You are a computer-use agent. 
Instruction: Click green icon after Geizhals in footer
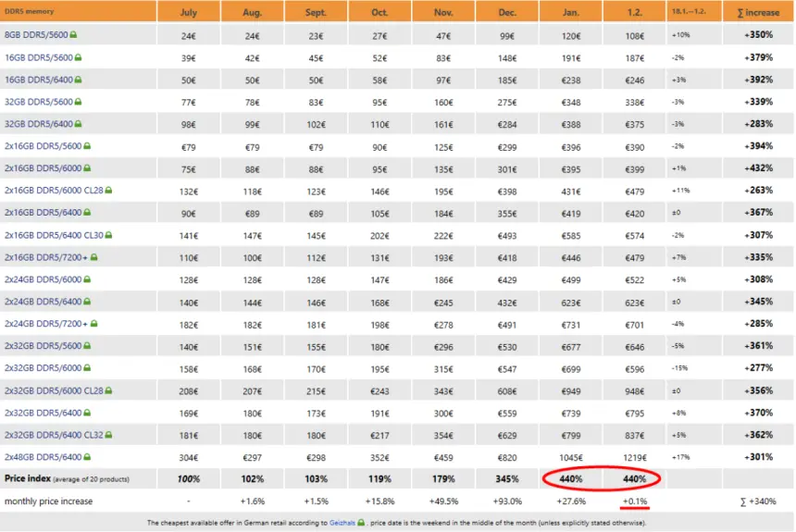(x=362, y=523)
